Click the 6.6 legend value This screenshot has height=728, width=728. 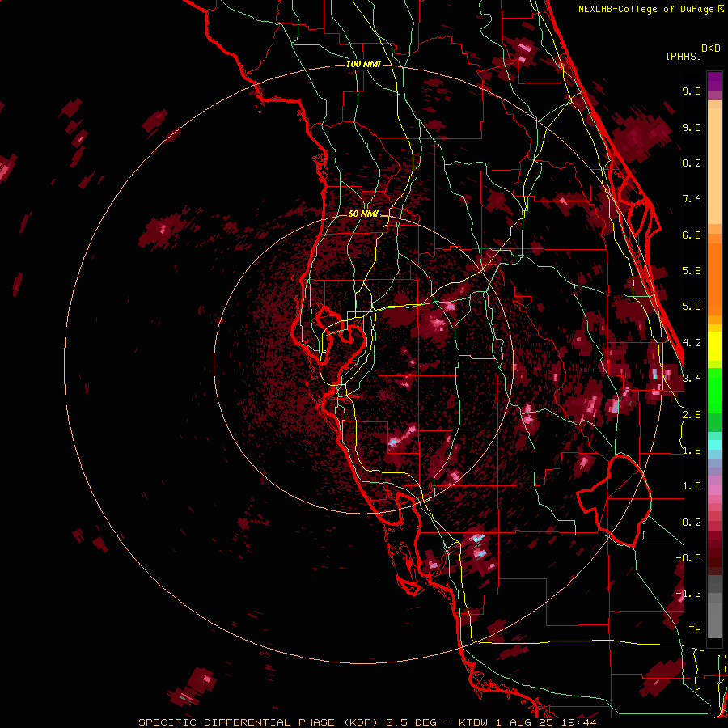coord(692,235)
